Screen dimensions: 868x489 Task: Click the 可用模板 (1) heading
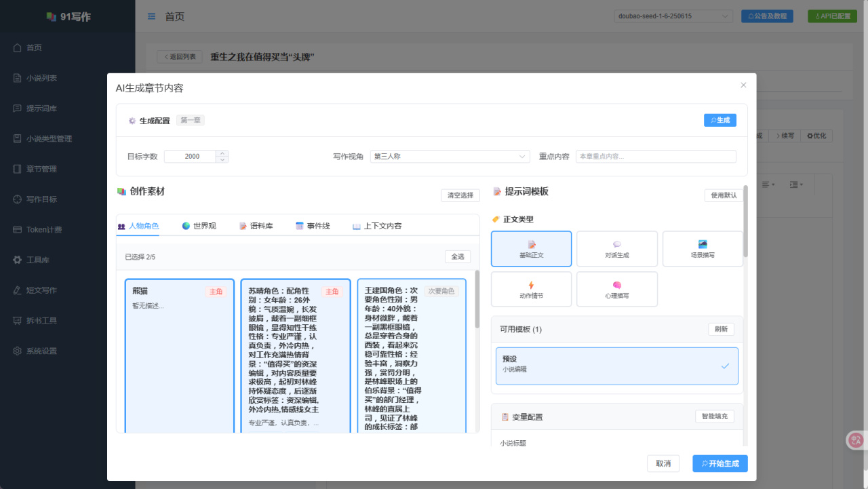coord(521,330)
